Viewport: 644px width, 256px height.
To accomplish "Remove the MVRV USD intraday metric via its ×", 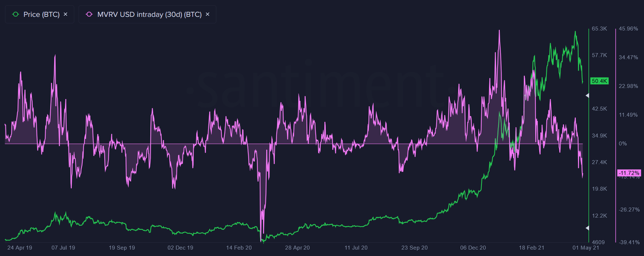I will coord(207,14).
